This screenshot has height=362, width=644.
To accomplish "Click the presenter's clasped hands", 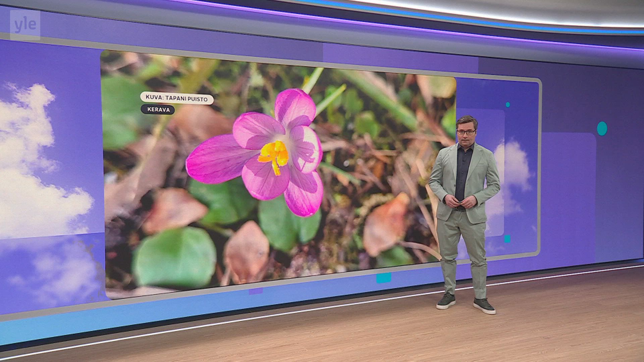I will [x=460, y=202].
